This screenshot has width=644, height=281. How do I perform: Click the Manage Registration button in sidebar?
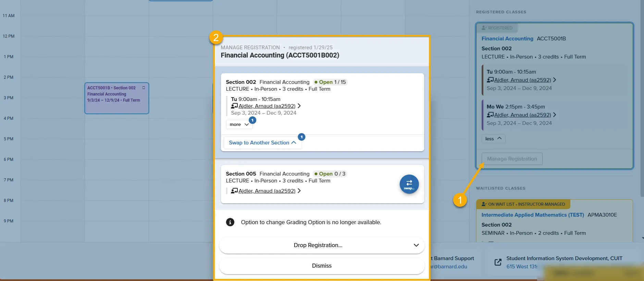[512, 159]
